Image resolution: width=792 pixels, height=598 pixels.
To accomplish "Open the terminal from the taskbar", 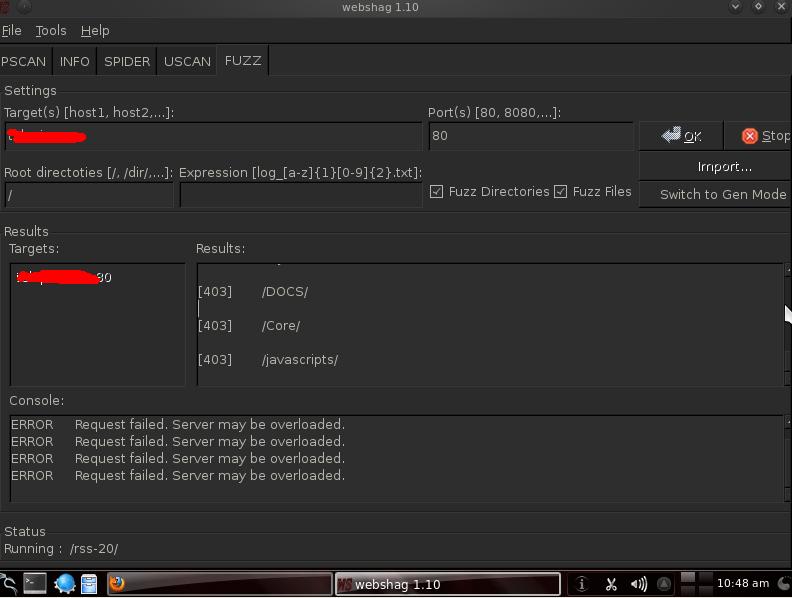I will (35, 583).
